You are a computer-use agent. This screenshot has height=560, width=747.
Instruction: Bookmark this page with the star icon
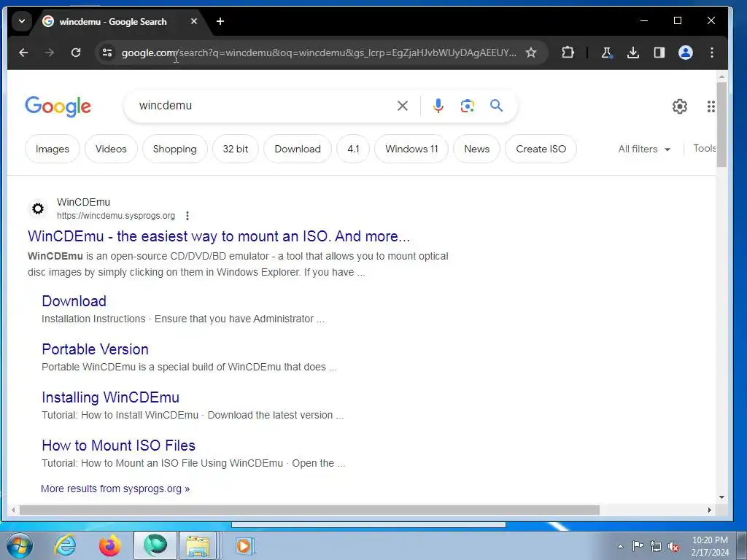pos(531,52)
